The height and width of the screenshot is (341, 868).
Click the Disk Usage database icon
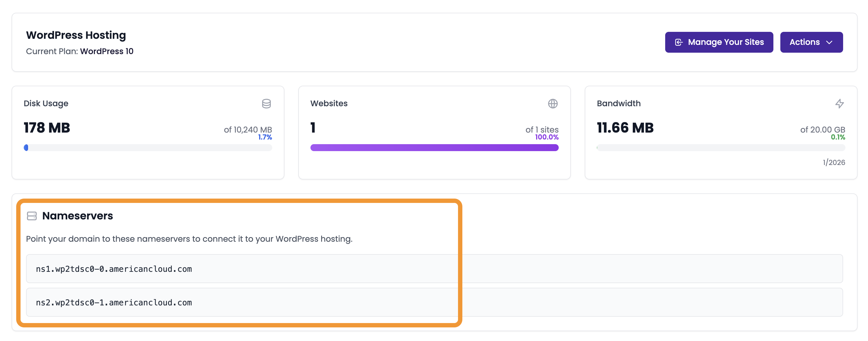tap(266, 103)
